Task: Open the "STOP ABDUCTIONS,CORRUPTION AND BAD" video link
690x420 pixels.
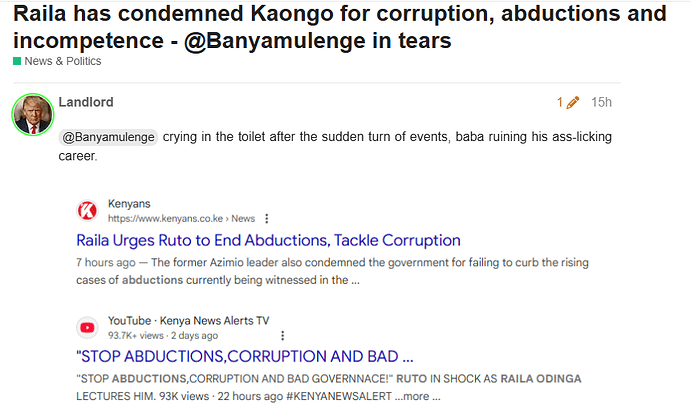Action: [x=244, y=356]
